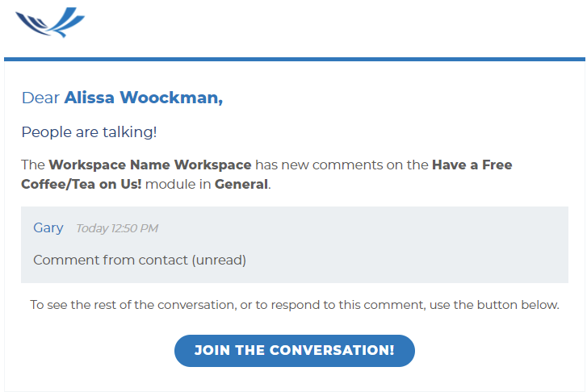Click the bold Coffee/Tea on Us! text
Image resolution: width=587 pixels, height=392 pixels.
pyautogui.click(x=82, y=184)
